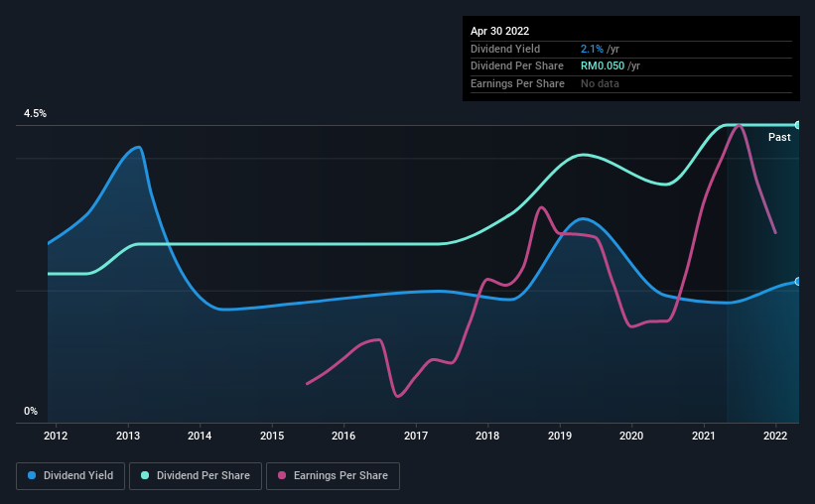Image resolution: width=815 pixels, height=504 pixels.
Task: Click the pink Earnings Per Share legend dot
Action: pyautogui.click(x=282, y=475)
